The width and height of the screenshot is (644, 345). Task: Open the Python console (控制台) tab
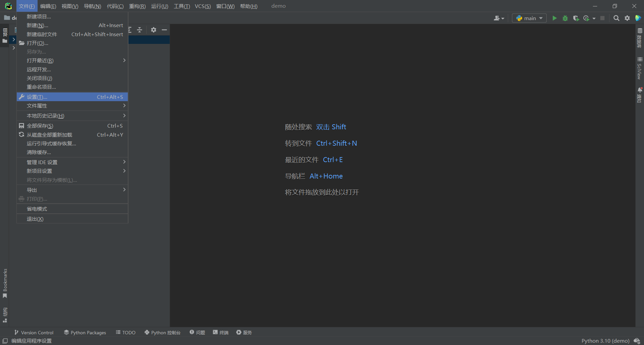pos(162,332)
